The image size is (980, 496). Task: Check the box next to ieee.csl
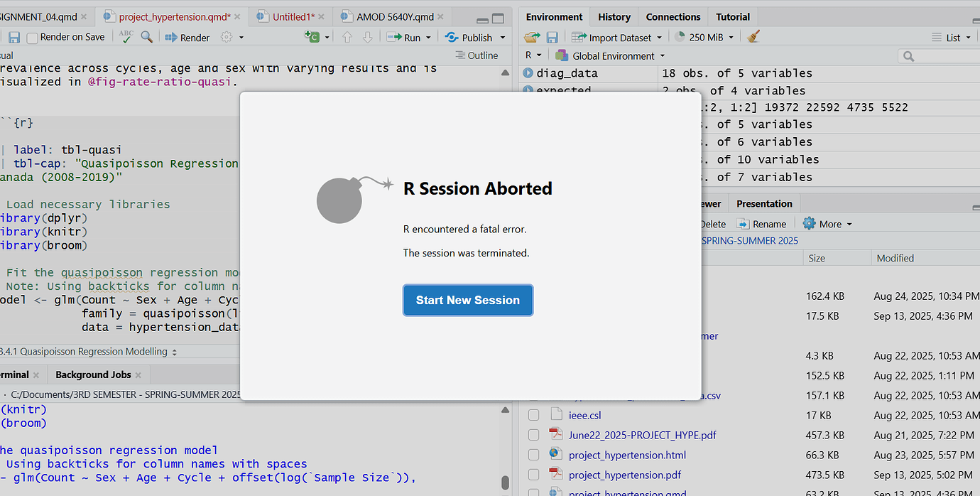(533, 415)
